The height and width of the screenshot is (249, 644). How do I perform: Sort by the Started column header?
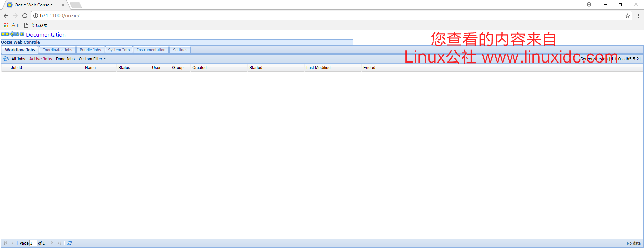pos(276,68)
